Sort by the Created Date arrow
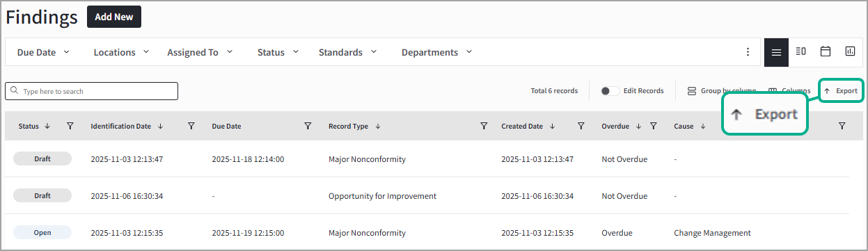The image size is (868, 251). [x=552, y=127]
